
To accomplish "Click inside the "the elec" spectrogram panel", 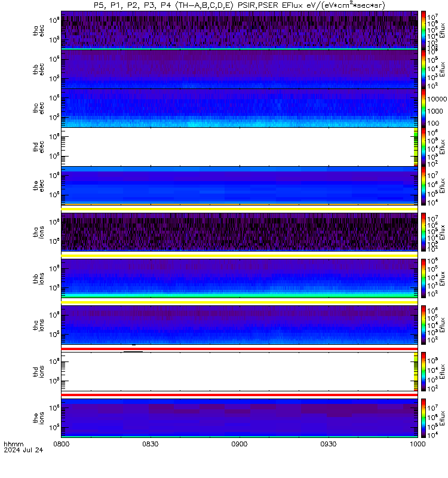I will [x=240, y=186].
